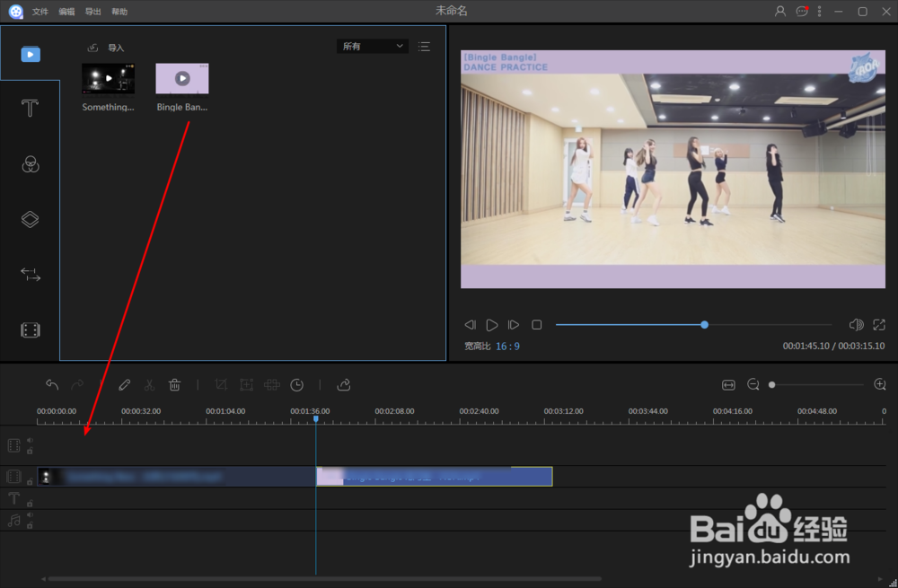
Task: Select the first Something clip on timeline
Action: click(x=176, y=477)
